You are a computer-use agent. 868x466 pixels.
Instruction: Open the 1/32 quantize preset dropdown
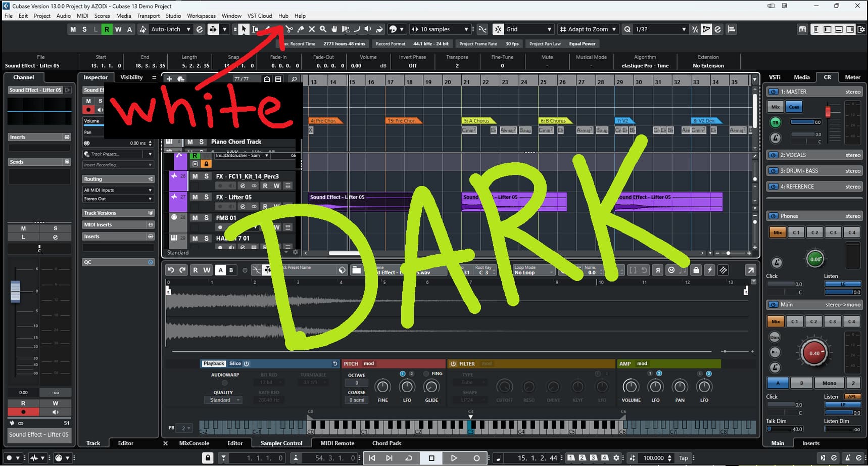661,29
